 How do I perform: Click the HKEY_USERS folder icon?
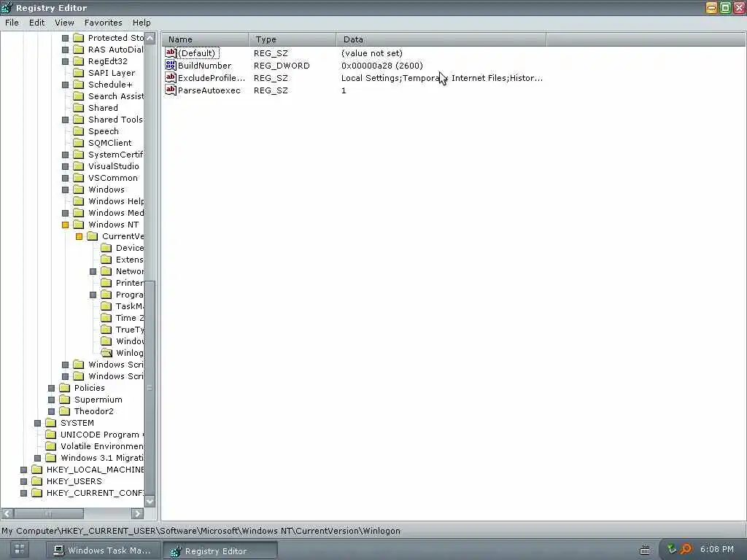click(x=36, y=481)
